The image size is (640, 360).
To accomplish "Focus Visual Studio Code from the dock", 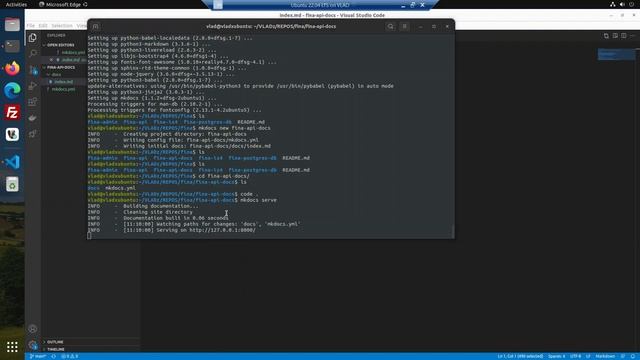I will pyautogui.click(x=12, y=162).
